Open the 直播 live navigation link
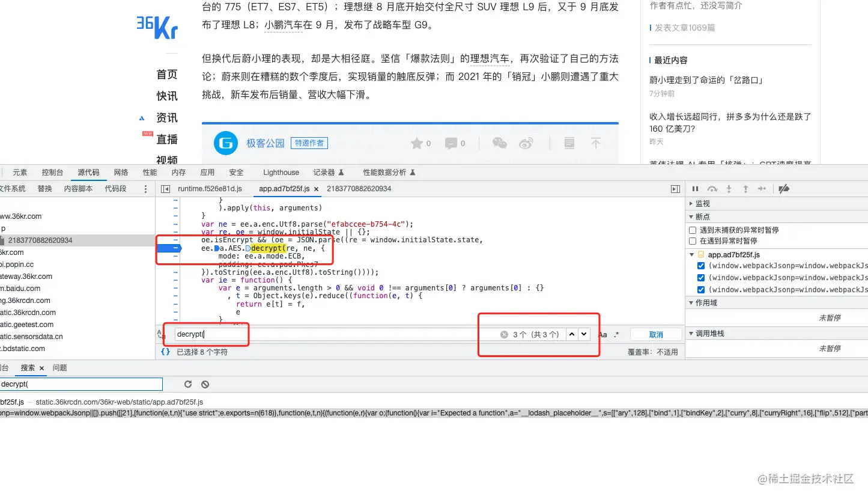The image size is (868, 499). point(167,139)
